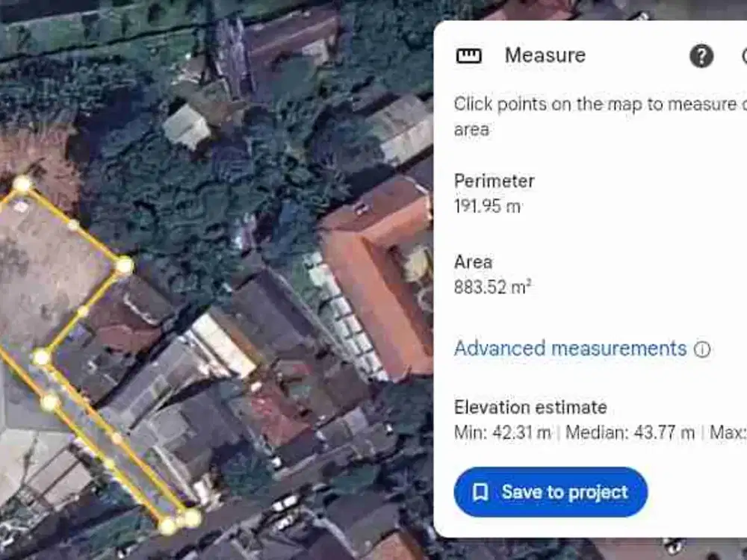Image resolution: width=747 pixels, height=560 pixels.
Task: Click the bookmark icon inside Save to project
Action: pos(483,491)
